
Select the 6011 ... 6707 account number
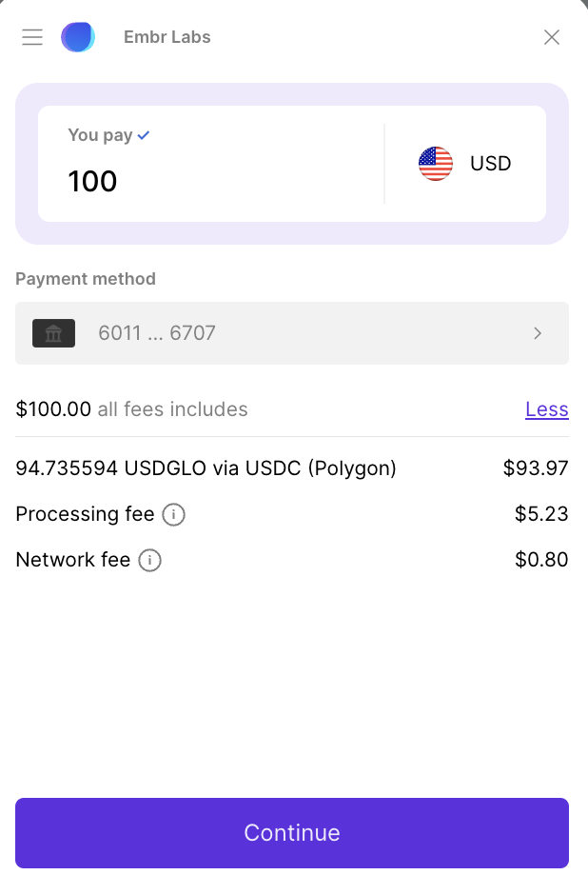(x=157, y=333)
